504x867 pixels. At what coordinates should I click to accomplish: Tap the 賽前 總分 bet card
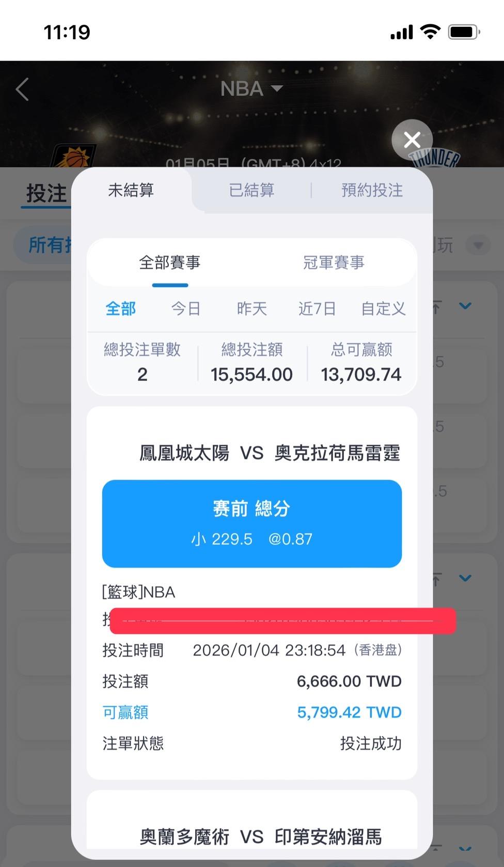click(251, 523)
